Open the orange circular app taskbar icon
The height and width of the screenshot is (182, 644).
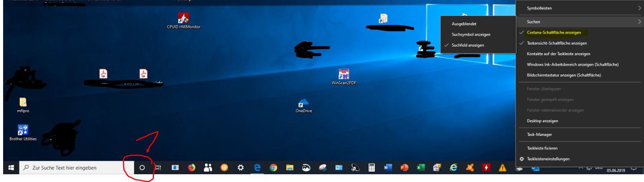point(224,168)
